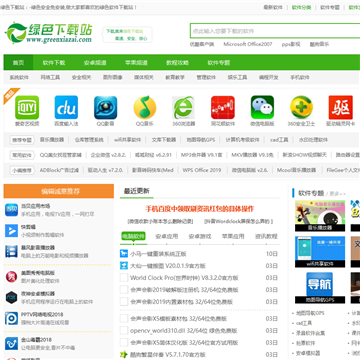
Task: Open 软件专题 in the green nav bar
Action: click(x=219, y=63)
